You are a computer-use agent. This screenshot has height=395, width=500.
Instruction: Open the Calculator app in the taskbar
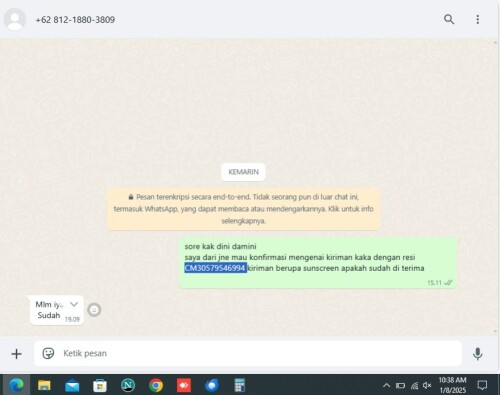(x=240, y=385)
